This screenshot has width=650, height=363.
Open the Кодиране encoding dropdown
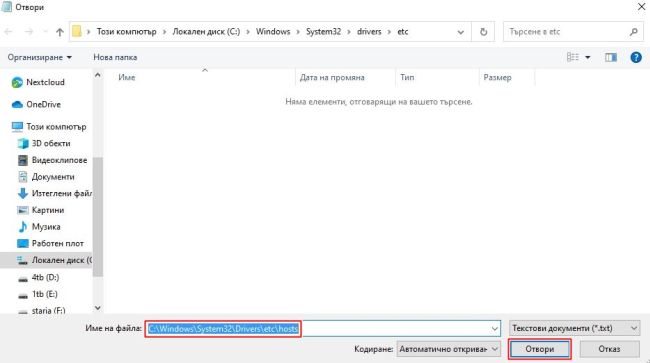449,349
